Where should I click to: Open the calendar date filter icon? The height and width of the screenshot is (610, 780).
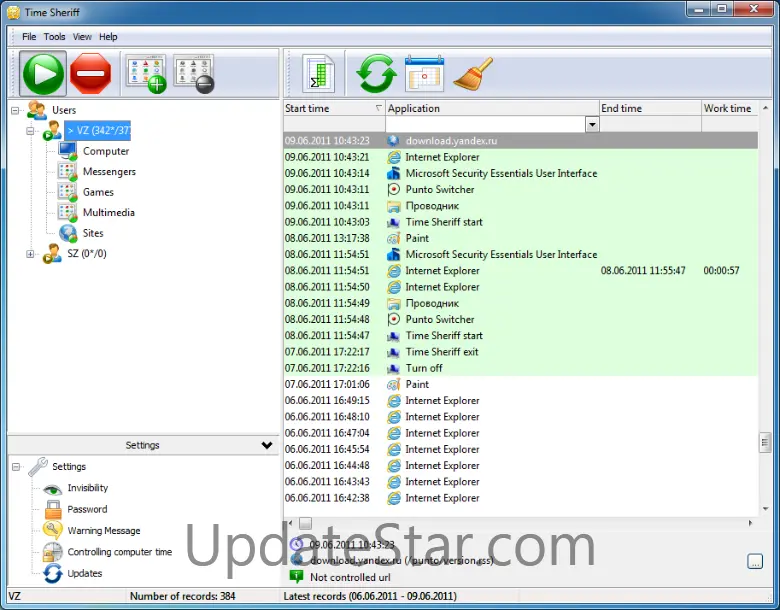pyautogui.click(x=424, y=74)
